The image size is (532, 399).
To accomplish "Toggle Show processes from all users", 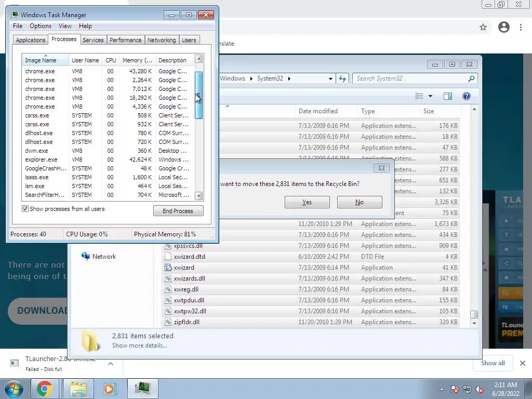I will pos(25,209).
